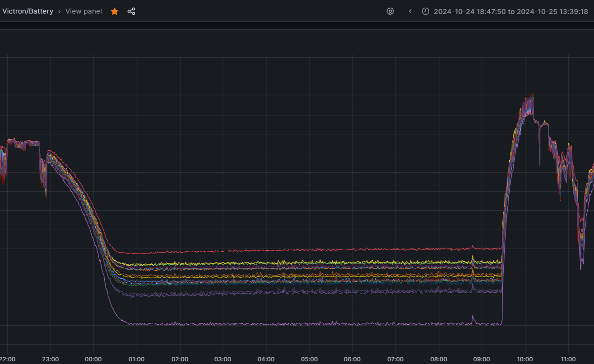The height and width of the screenshot is (364, 594).
Task: Select the 06:00 tick on time axis
Action: click(352, 359)
